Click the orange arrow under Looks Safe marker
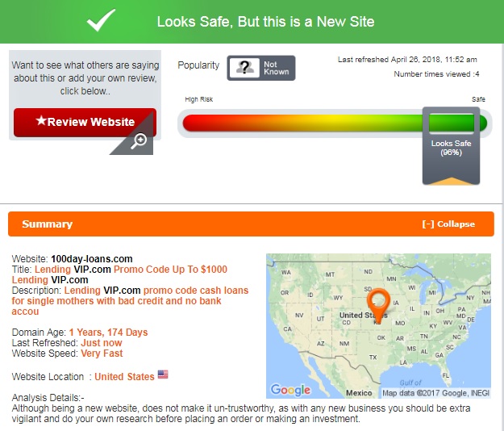Screen dimensions: 504x431 (451, 181)
